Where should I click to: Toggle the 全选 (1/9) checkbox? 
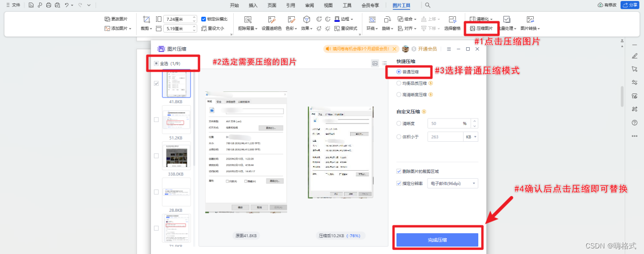[157, 63]
